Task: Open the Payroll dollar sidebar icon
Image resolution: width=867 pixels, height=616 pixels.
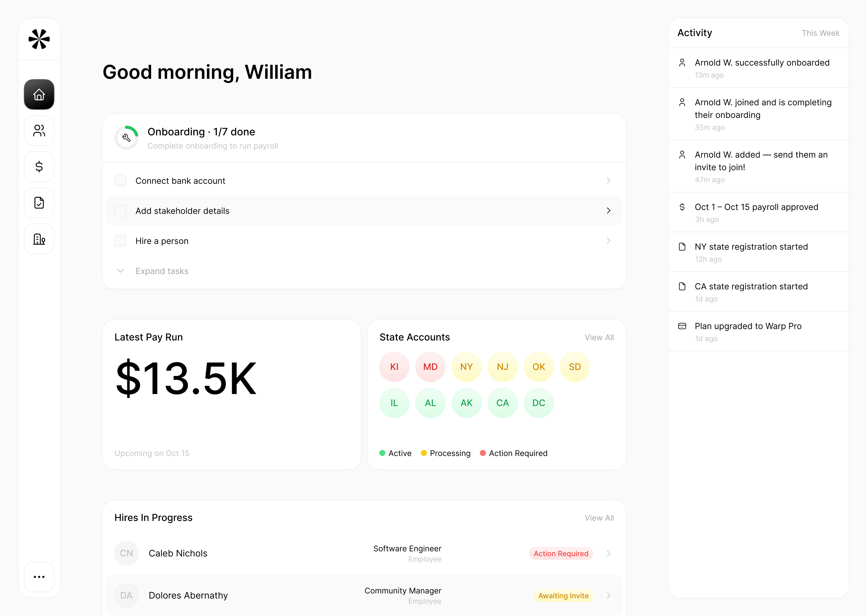Action: pyautogui.click(x=39, y=167)
